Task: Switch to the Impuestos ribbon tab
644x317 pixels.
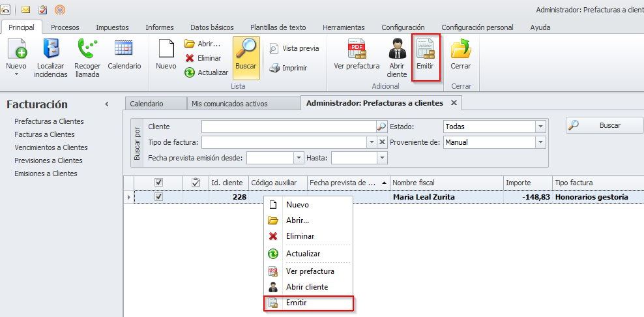Action: tap(112, 27)
